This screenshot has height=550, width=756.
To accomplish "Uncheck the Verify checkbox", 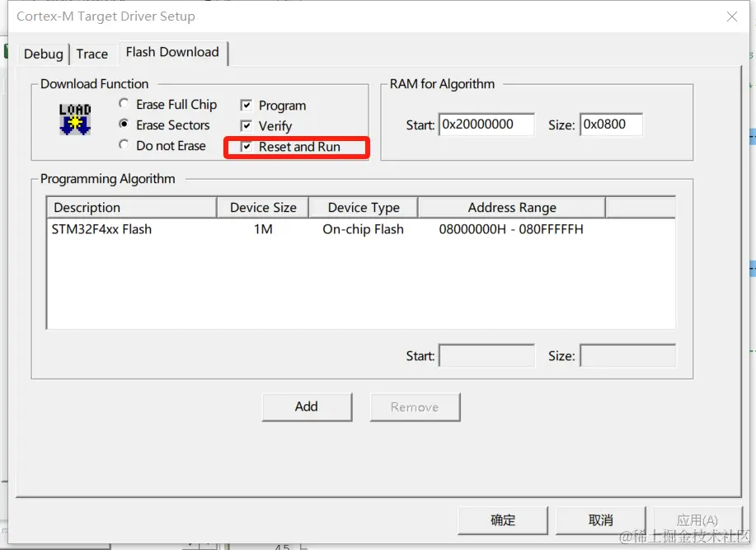I will coord(246,126).
